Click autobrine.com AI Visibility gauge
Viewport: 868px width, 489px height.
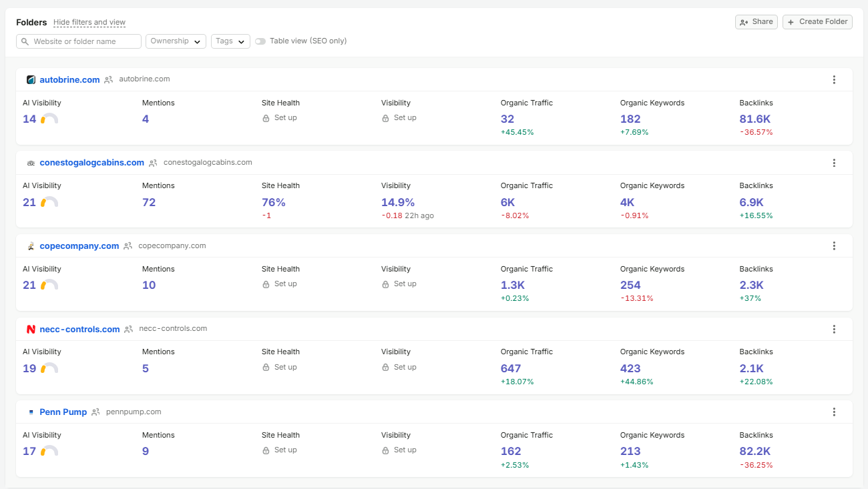(x=49, y=119)
